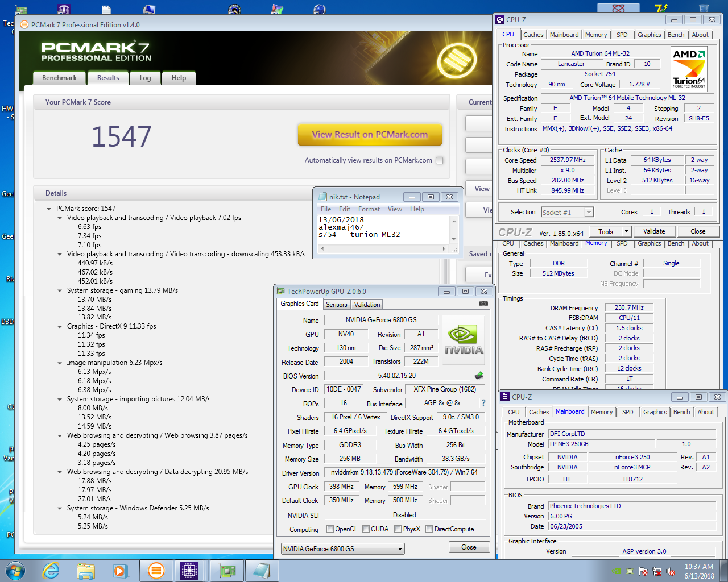Enable the OpenCL checkbox in GPU-Z
728x582 pixels.
tap(330, 529)
